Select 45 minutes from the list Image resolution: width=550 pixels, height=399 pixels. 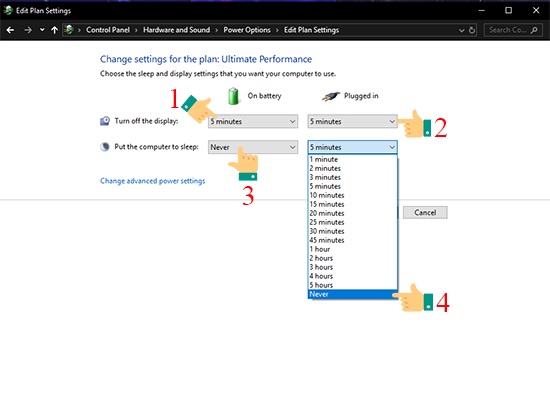click(x=353, y=240)
